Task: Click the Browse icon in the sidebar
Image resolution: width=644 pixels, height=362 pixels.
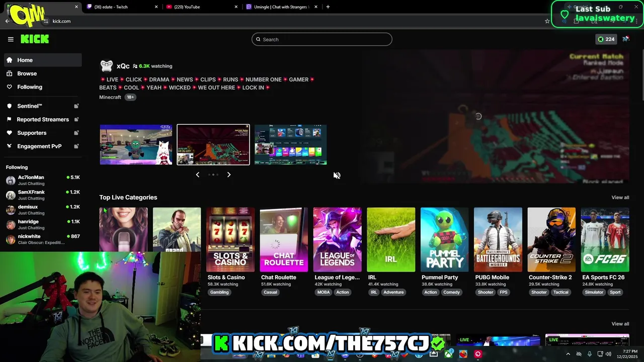Action: click(9, 73)
